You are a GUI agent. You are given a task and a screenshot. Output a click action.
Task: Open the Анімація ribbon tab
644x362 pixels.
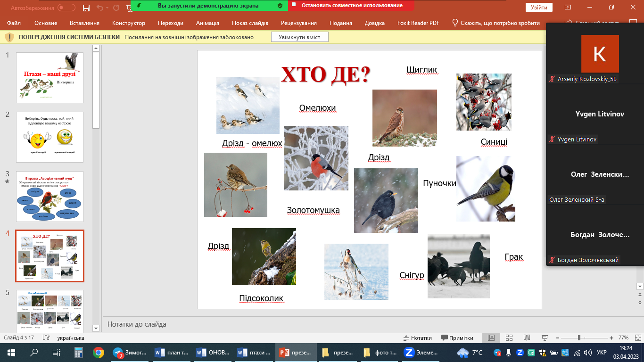coord(207,23)
